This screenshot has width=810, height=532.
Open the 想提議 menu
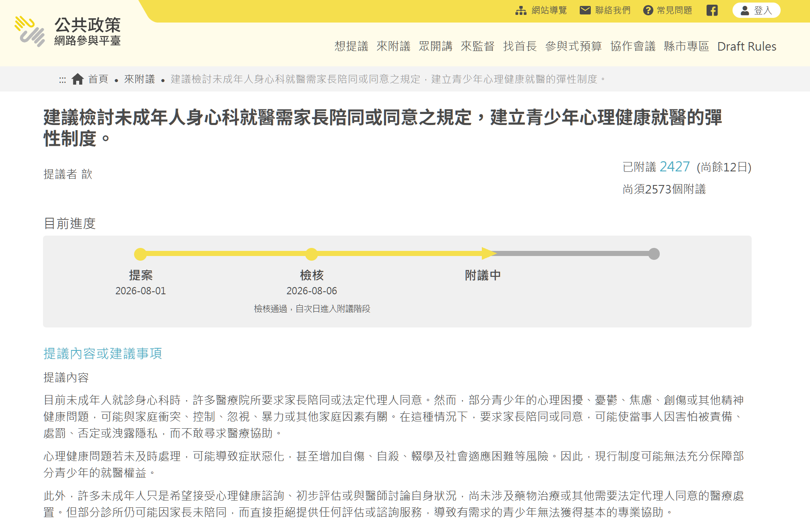tap(351, 46)
